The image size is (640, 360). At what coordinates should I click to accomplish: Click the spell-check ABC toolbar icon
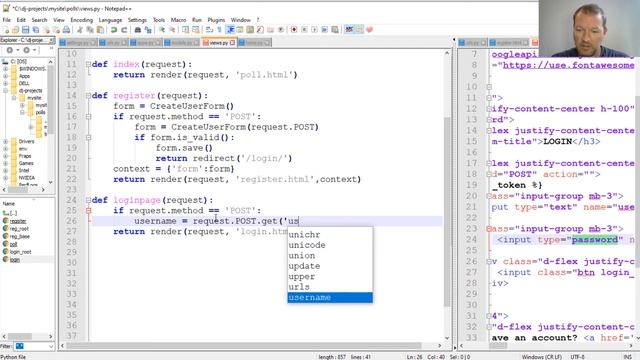[x=349, y=30]
